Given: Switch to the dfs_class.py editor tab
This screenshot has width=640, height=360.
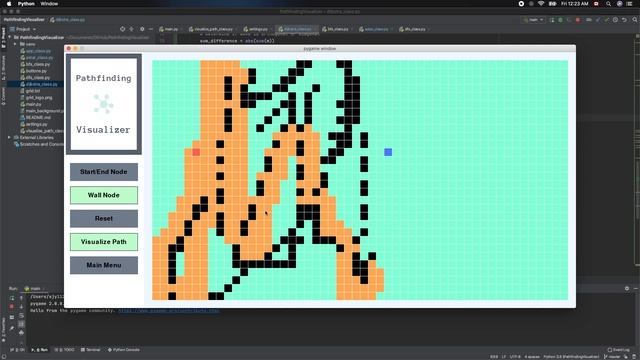Looking at the screenshot, I should click(412, 29).
